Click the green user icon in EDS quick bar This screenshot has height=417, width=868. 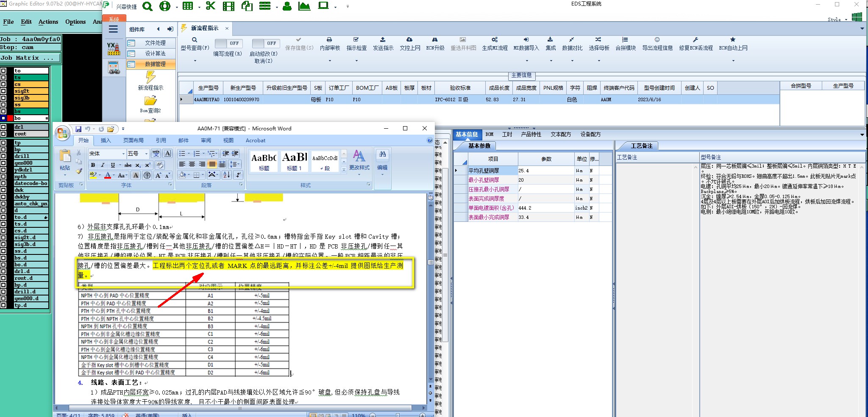click(287, 6)
